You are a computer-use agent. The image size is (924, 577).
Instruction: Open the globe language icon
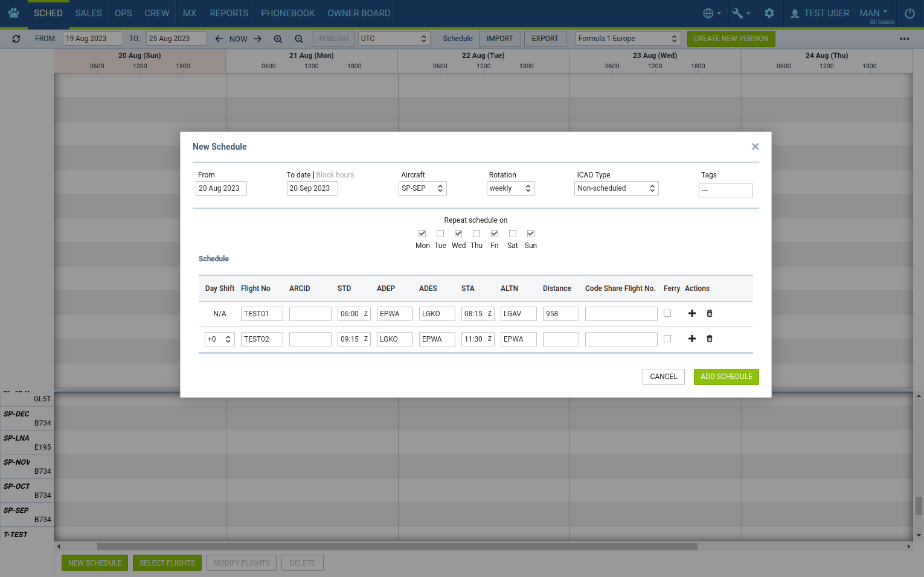point(710,13)
